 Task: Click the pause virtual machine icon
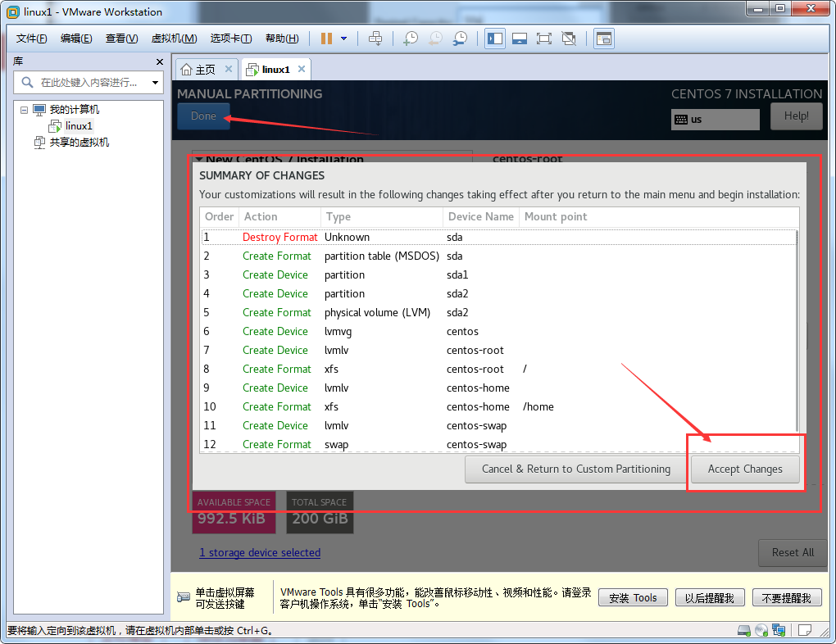pyautogui.click(x=326, y=39)
